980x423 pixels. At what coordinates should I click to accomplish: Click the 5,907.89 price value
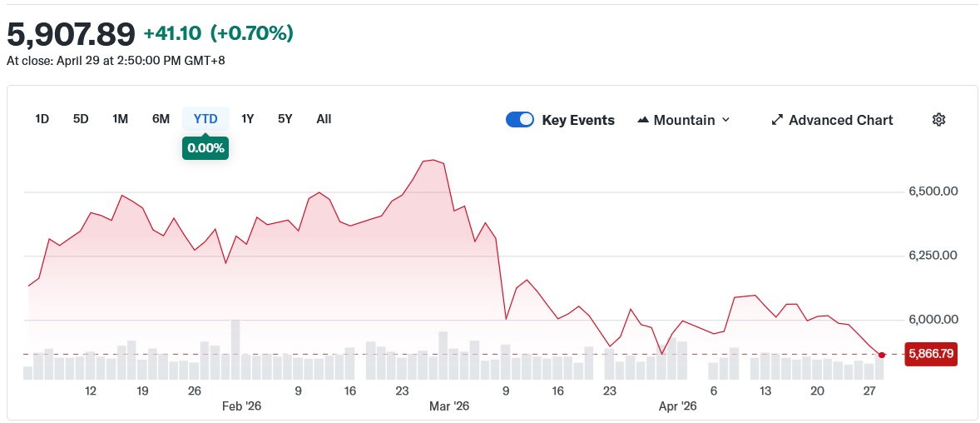click(71, 34)
